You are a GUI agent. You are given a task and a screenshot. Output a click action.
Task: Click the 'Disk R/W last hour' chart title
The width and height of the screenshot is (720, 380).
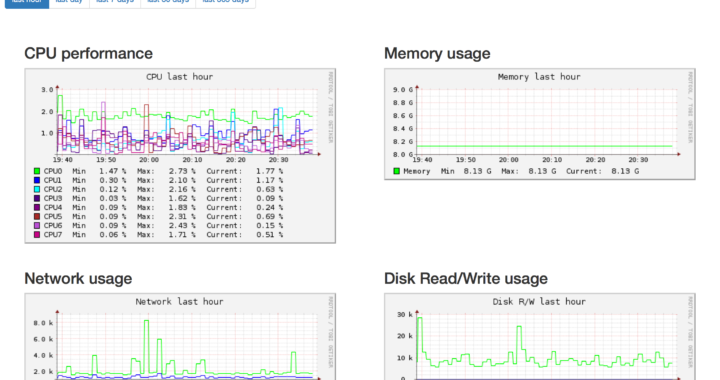(539, 302)
